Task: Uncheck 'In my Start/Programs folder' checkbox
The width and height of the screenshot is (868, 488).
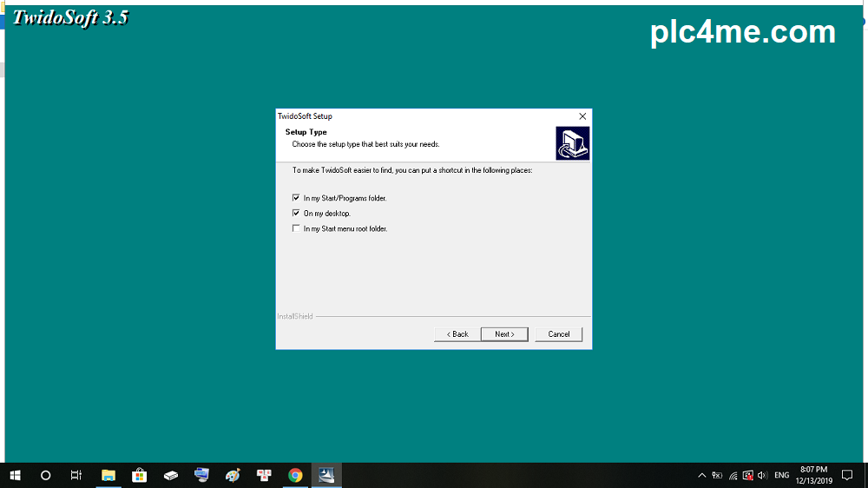Action: (296, 198)
